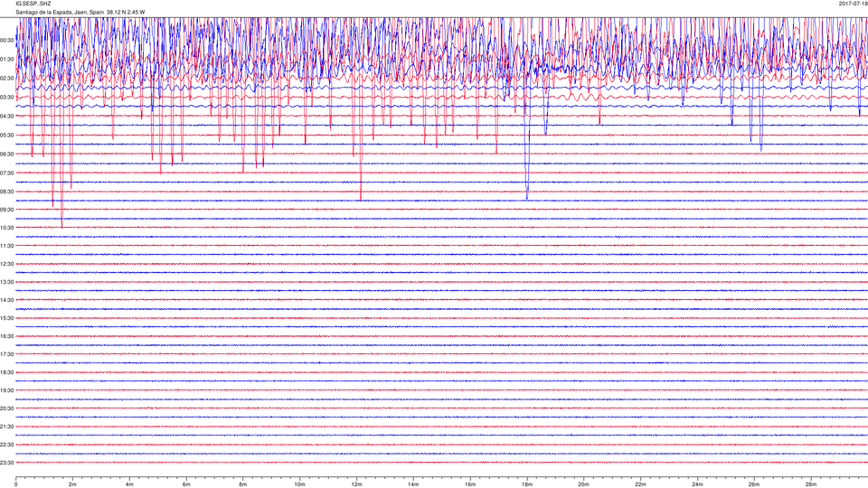The height and width of the screenshot is (488, 868).
Task: Choose the 07:30 time label
Action: tap(7, 173)
